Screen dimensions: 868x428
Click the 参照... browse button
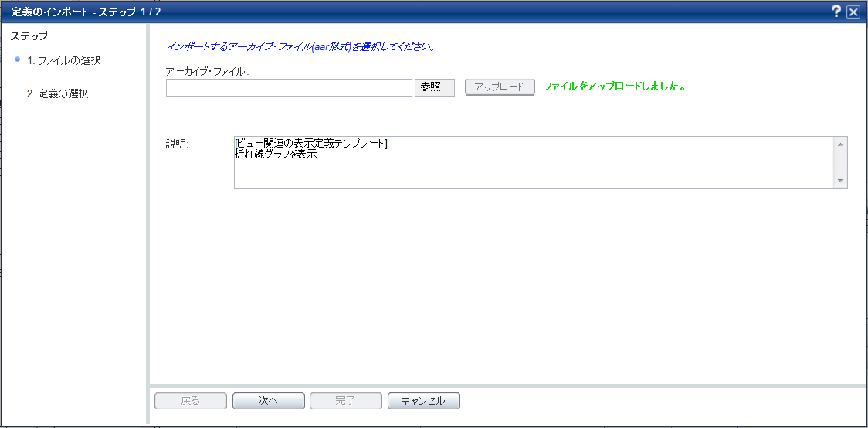point(435,87)
